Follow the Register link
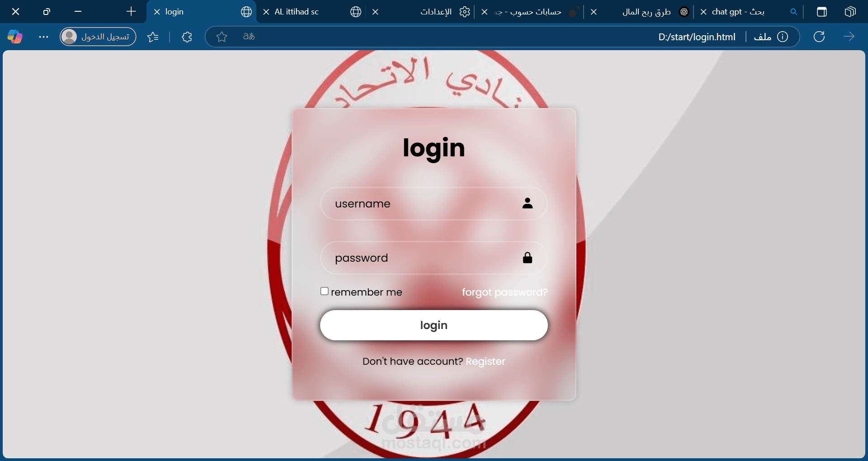Screen dimensions: 868x461 (486, 361)
